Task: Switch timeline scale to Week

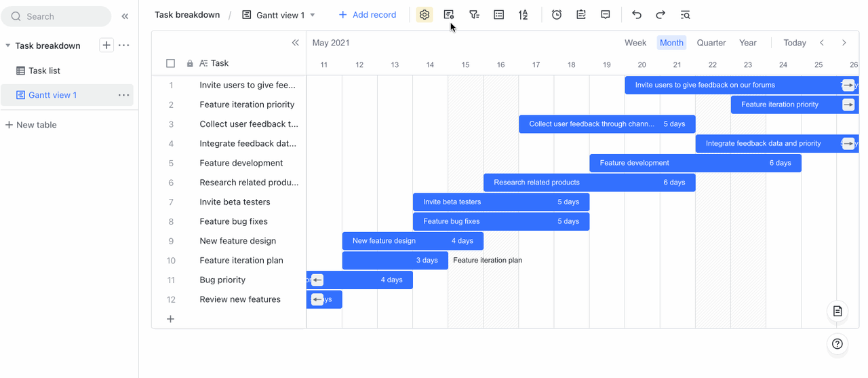Action: (635, 43)
